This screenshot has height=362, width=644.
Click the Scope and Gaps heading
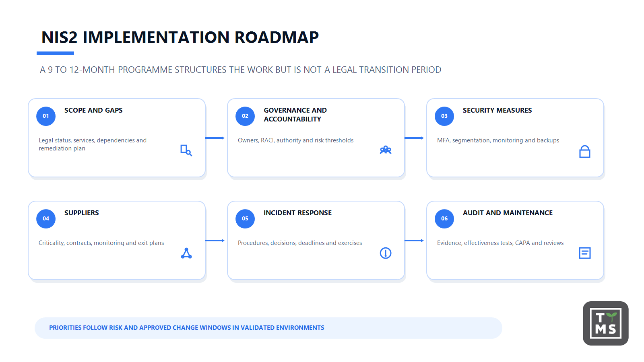click(93, 110)
